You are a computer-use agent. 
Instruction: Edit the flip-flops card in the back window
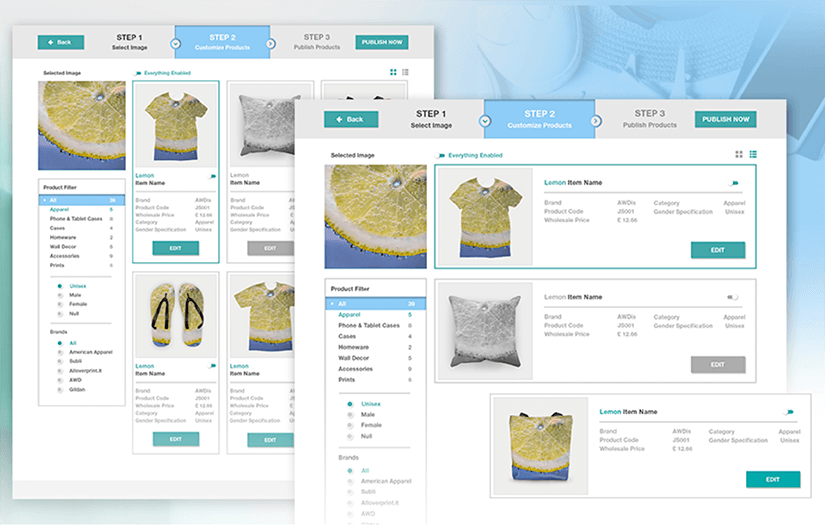pos(176,439)
